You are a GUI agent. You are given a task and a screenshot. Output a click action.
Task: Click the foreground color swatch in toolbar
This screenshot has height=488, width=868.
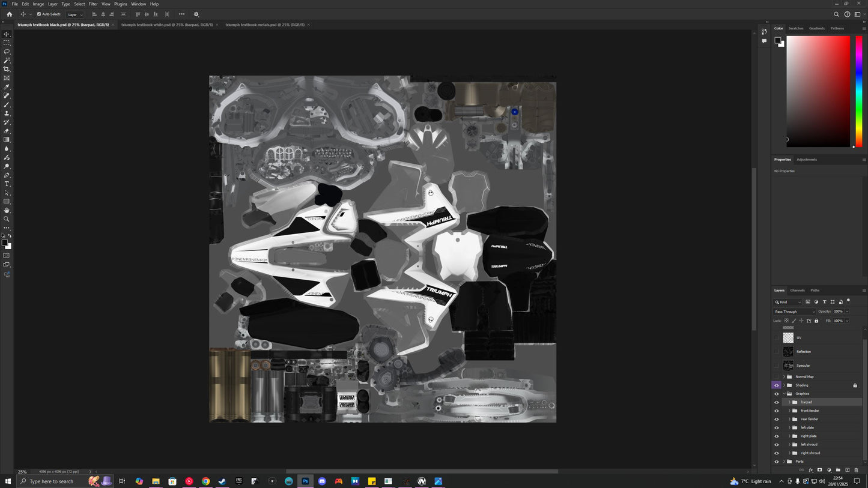click(x=5, y=242)
